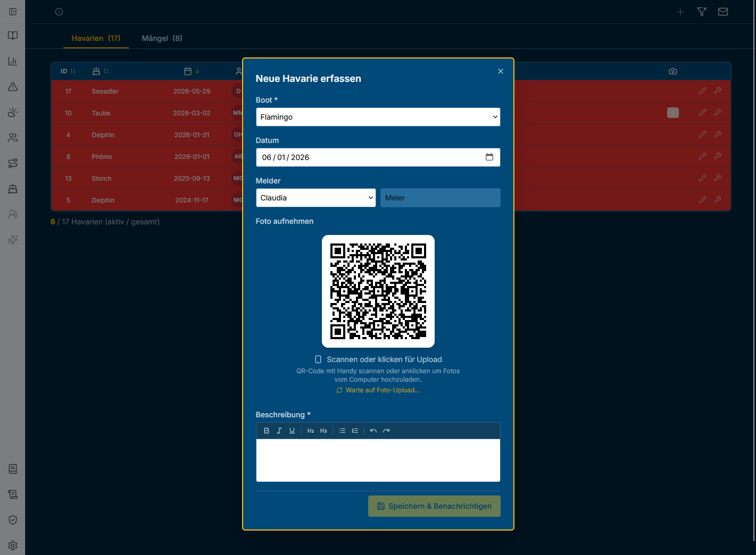The image size is (756, 555).
Task: Apply italic formatting in Beschreibung editor
Action: [x=279, y=431]
